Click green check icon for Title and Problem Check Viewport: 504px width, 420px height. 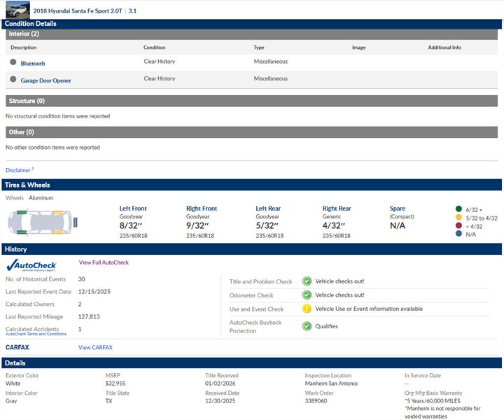[x=307, y=281]
